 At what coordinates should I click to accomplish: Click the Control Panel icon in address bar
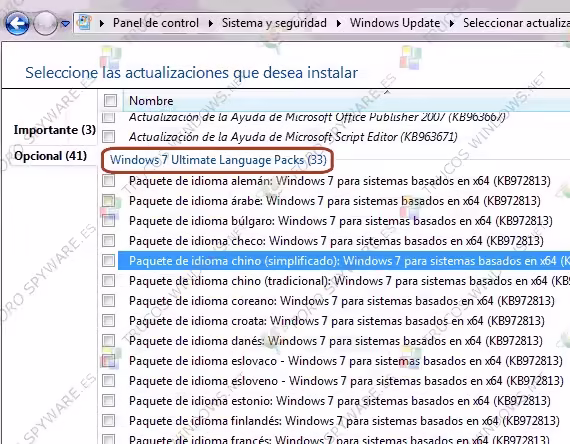(84, 23)
